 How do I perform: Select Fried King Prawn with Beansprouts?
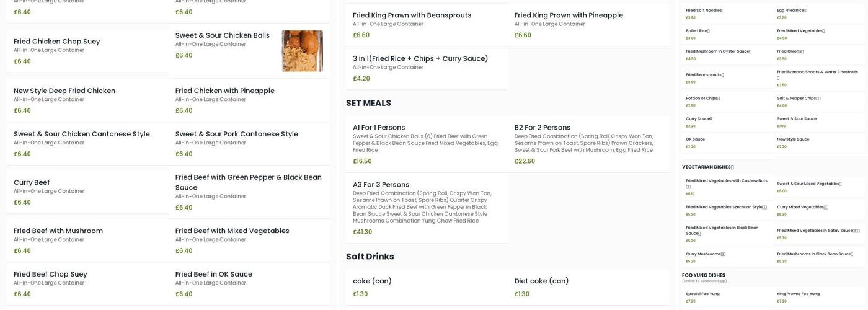pos(412,15)
